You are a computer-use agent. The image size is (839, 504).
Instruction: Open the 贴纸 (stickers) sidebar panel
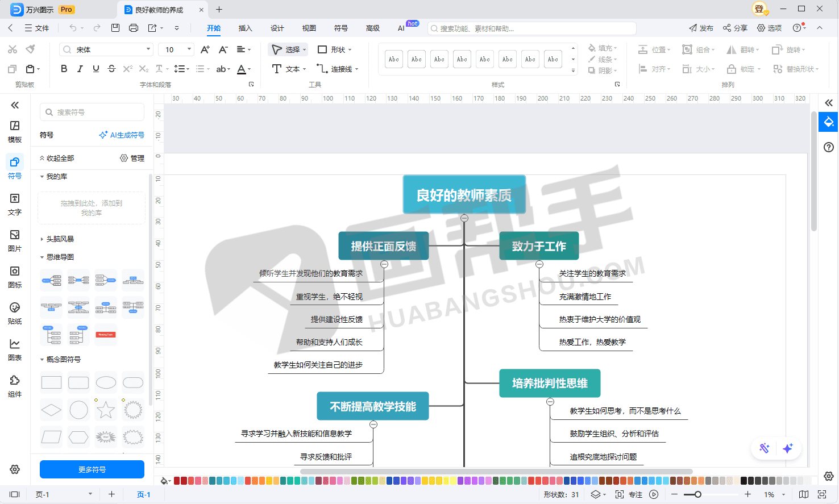[x=15, y=313]
